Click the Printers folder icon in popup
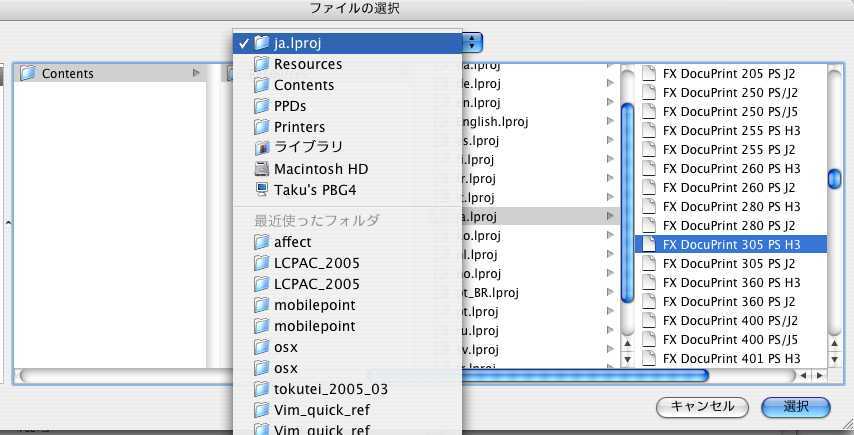Screen dimensions: 854x435 pos(262,127)
